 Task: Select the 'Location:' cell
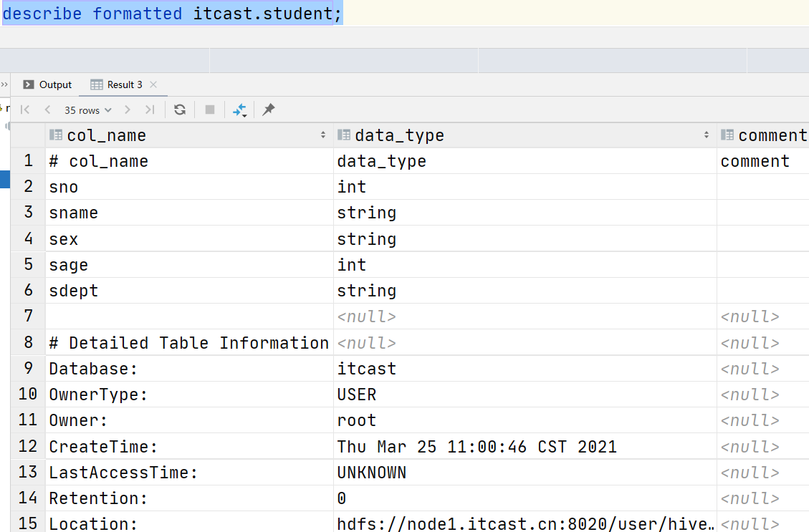[x=189, y=522]
